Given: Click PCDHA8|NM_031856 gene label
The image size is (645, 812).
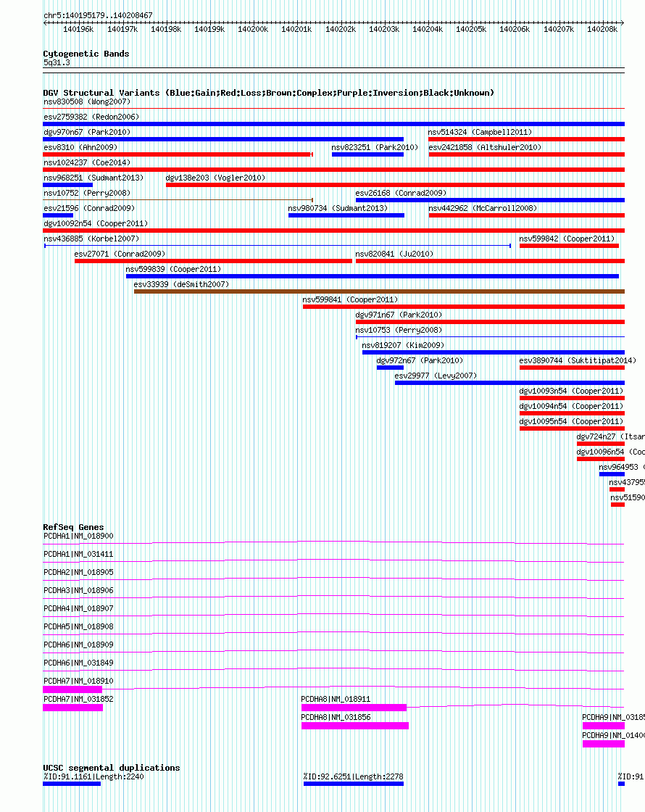Looking at the screenshot, I should point(336,717).
